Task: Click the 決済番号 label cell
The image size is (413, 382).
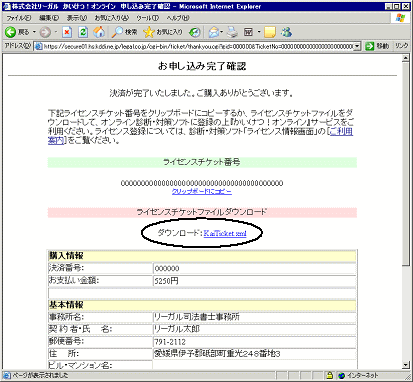Action: pyautogui.click(x=100, y=268)
